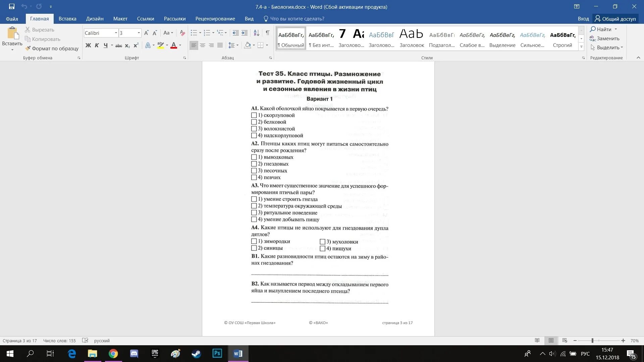Click the strikethrough text icon
This screenshot has width=644, height=362.
[x=118, y=45]
